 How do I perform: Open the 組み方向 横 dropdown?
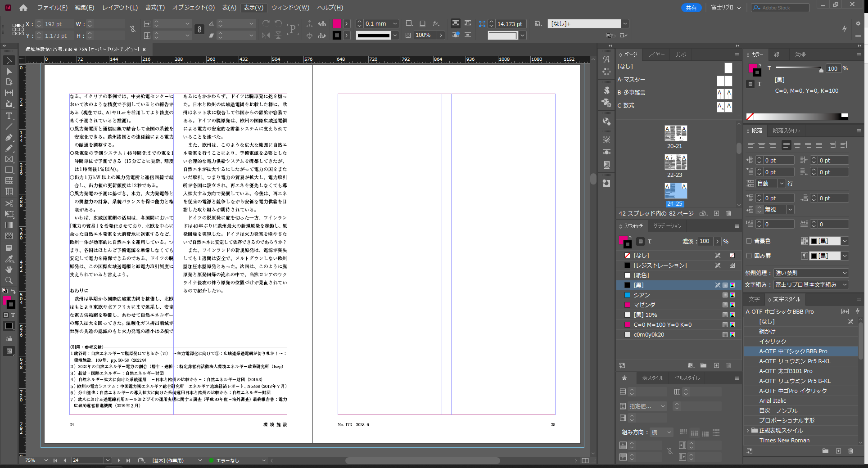[x=661, y=432]
